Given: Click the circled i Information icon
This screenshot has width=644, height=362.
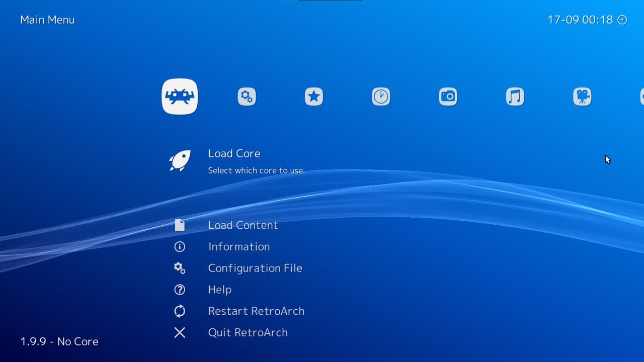Looking at the screenshot, I should coord(180,247).
